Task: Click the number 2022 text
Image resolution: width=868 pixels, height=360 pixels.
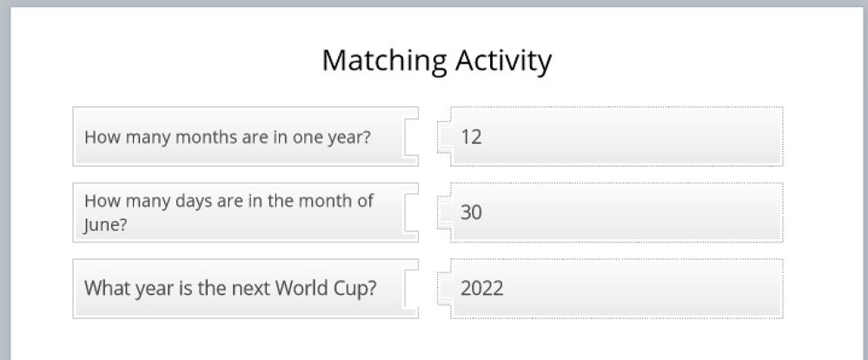Action: [x=482, y=288]
